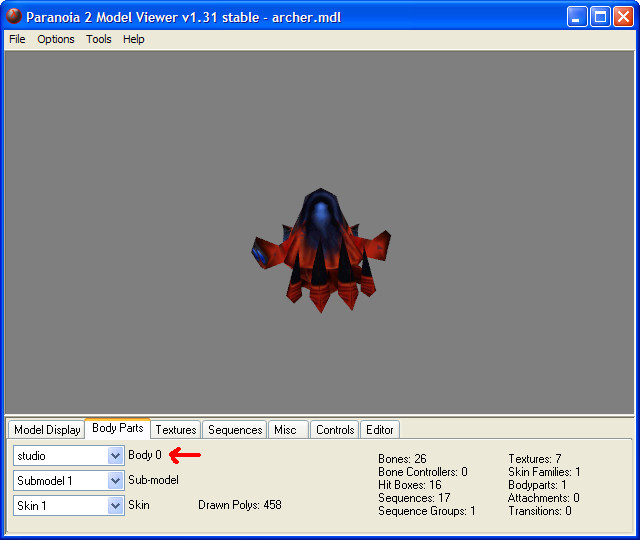Open the Options menu
640x540 pixels.
pos(56,39)
